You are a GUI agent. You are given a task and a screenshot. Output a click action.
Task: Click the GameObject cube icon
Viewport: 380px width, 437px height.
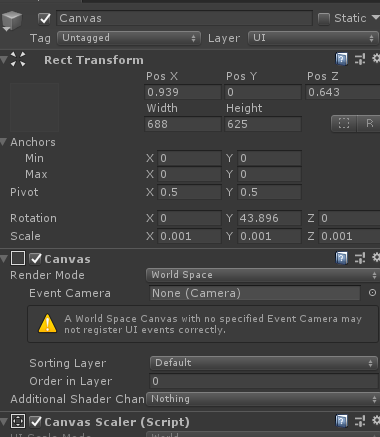[11, 21]
